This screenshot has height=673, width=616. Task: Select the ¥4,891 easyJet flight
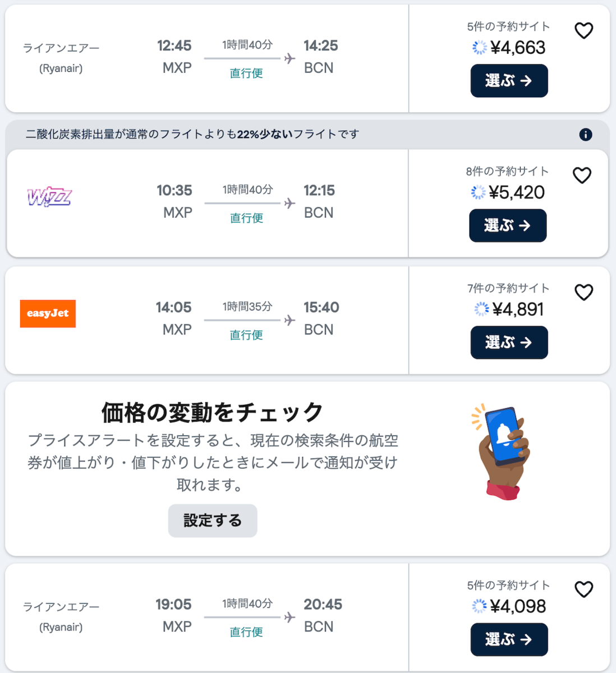coord(509,342)
